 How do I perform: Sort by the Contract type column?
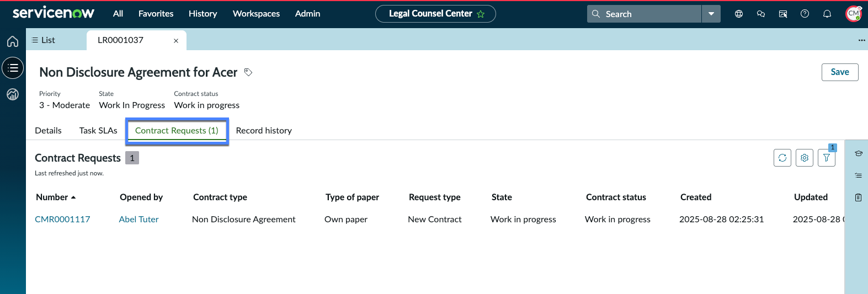pyautogui.click(x=220, y=197)
